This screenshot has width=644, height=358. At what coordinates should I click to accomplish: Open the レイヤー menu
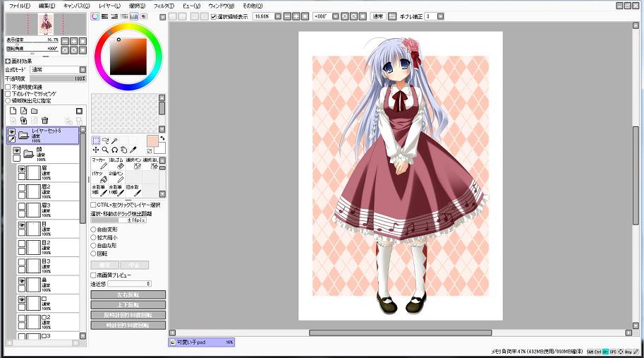[x=109, y=5]
